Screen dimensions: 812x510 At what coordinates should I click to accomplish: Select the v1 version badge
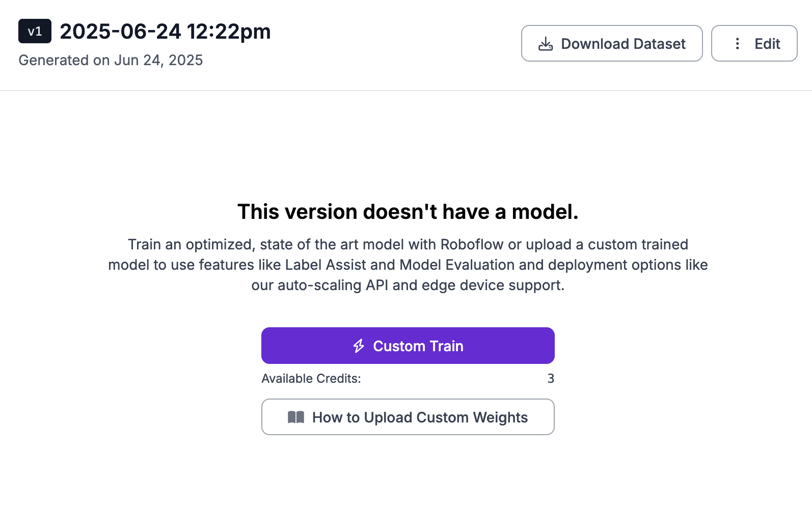coord(35,31)
